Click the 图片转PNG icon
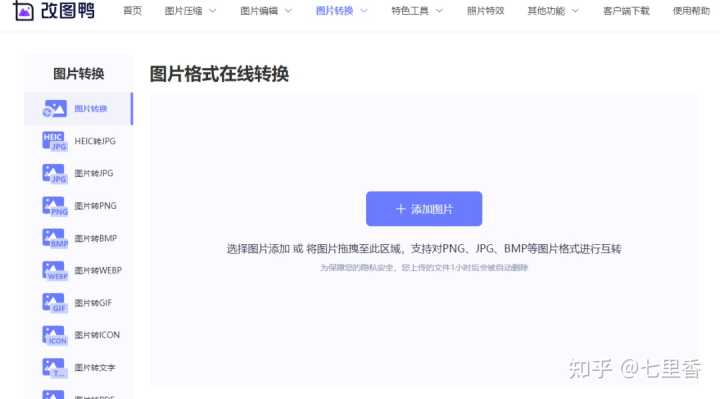 [55, 206]
